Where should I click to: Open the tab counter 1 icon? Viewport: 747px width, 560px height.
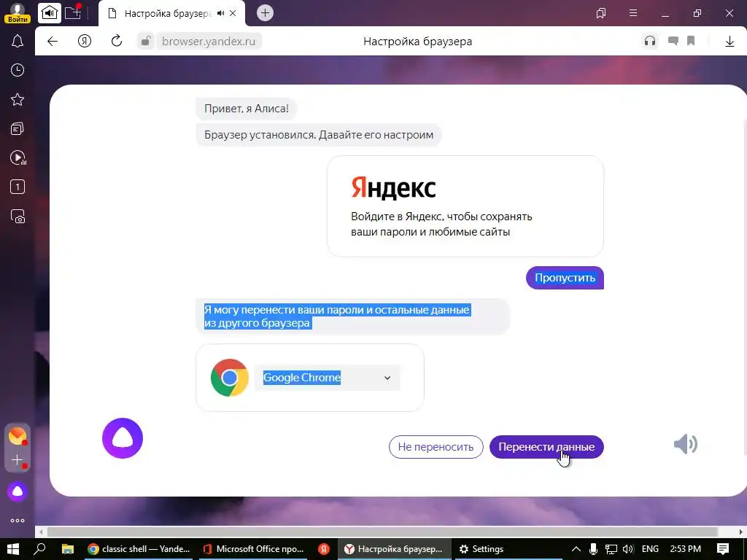(x=18, y=187)
